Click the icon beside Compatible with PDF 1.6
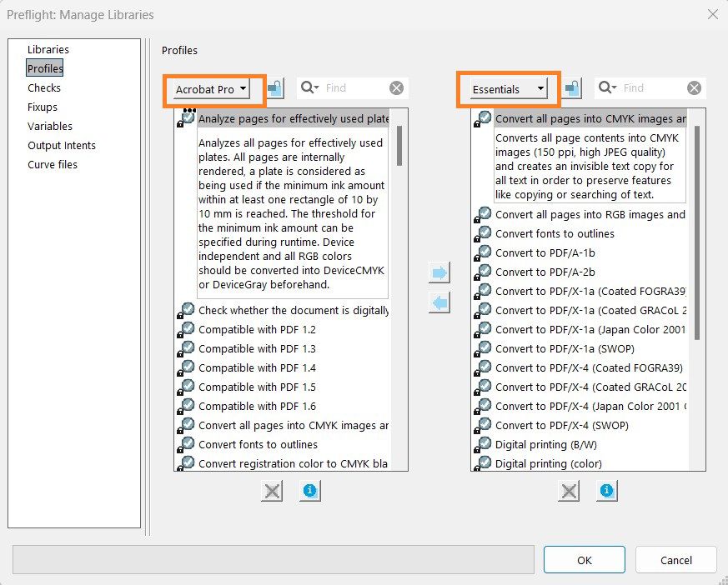Screen dimensions: 728x585 click(x=186, y=407)
